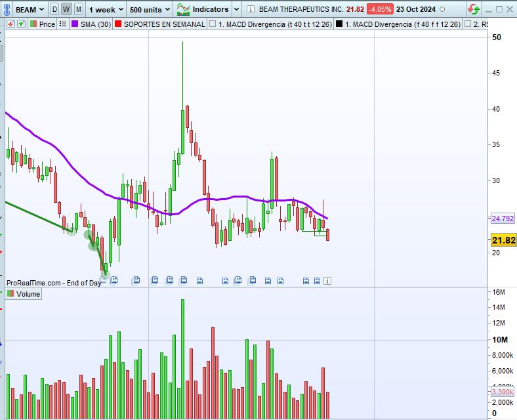
Task: Enable MACD Divergencia (t 40 t t 12 26) checkbox
Action: [x=213, y=24]
